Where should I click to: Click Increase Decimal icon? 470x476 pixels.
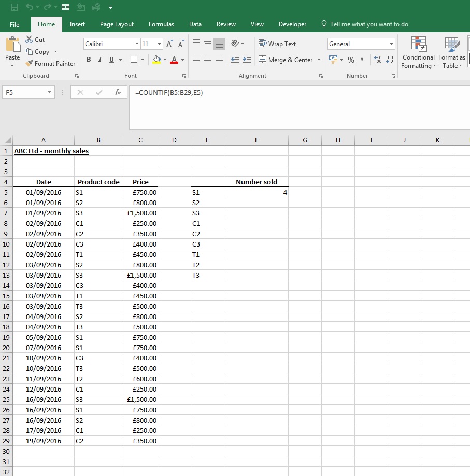click(378, 60)
